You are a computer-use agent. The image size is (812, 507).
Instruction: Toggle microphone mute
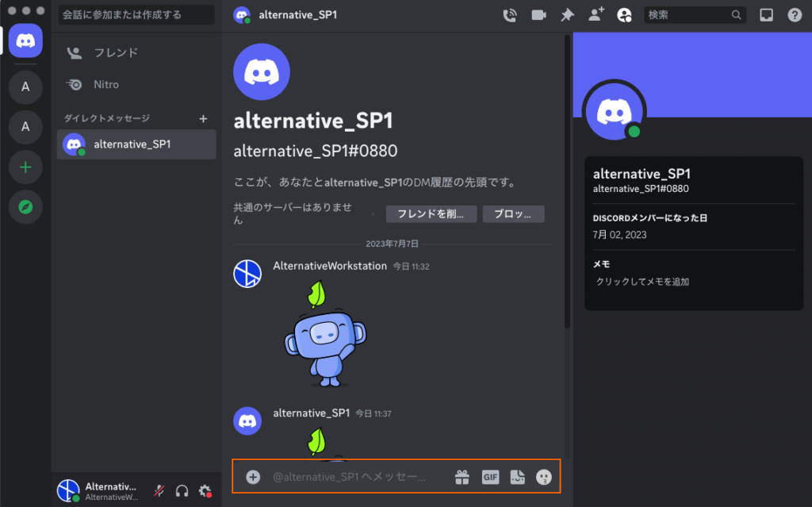point(159,491)
